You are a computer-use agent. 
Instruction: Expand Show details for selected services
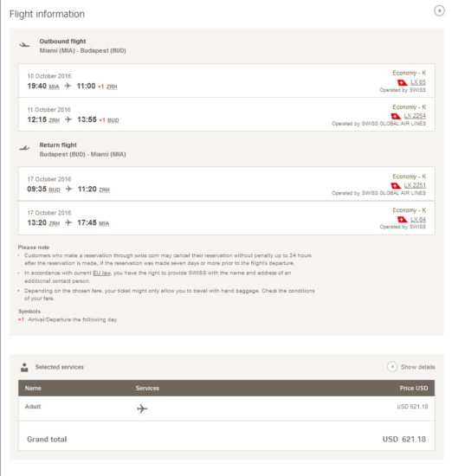(x=411, y=367)
